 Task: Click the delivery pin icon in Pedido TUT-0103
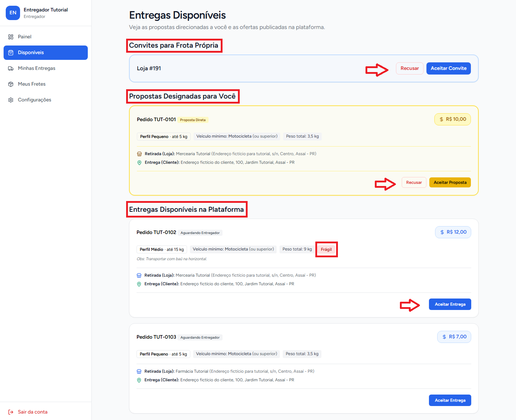pyautogui.click(x=139, y=380)
